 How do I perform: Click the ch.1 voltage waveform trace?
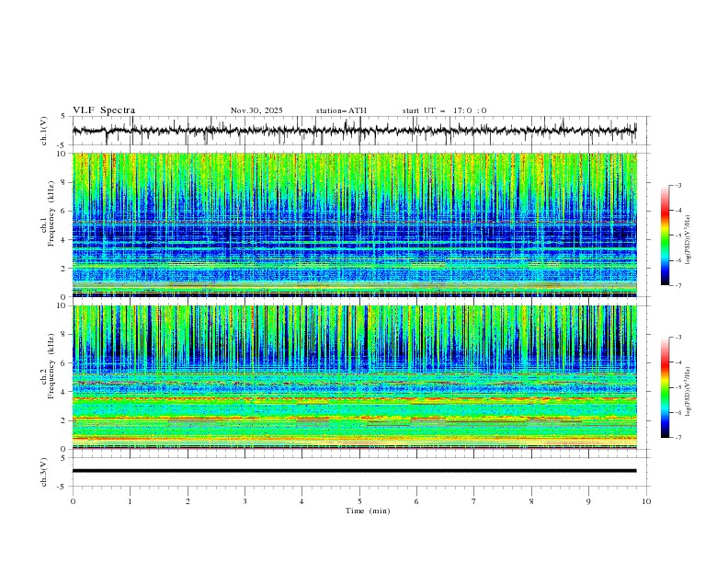click(354, 131)
